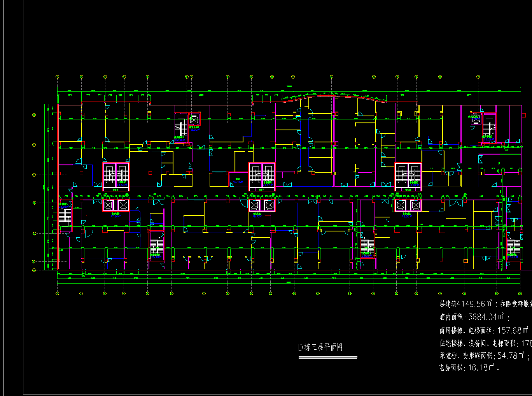Select the right double staircase block
Image resolution: width=532 pixels, height=396 pixels.
click(408, 175)
